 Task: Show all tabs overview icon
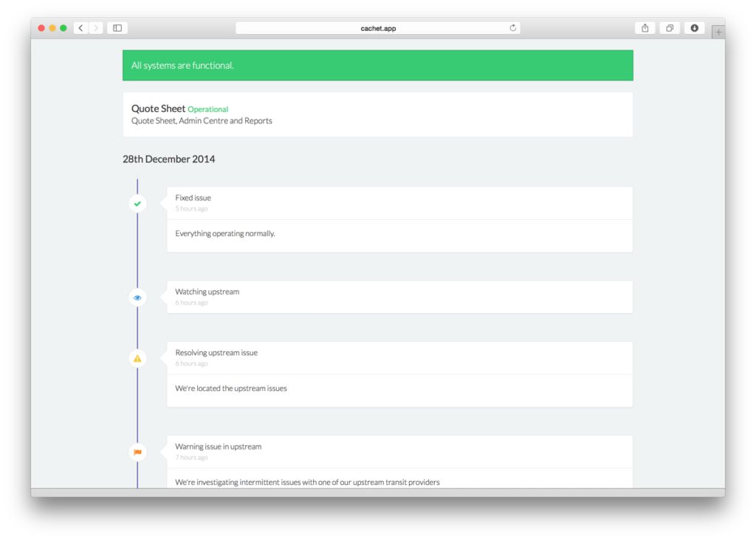(670, 28)
